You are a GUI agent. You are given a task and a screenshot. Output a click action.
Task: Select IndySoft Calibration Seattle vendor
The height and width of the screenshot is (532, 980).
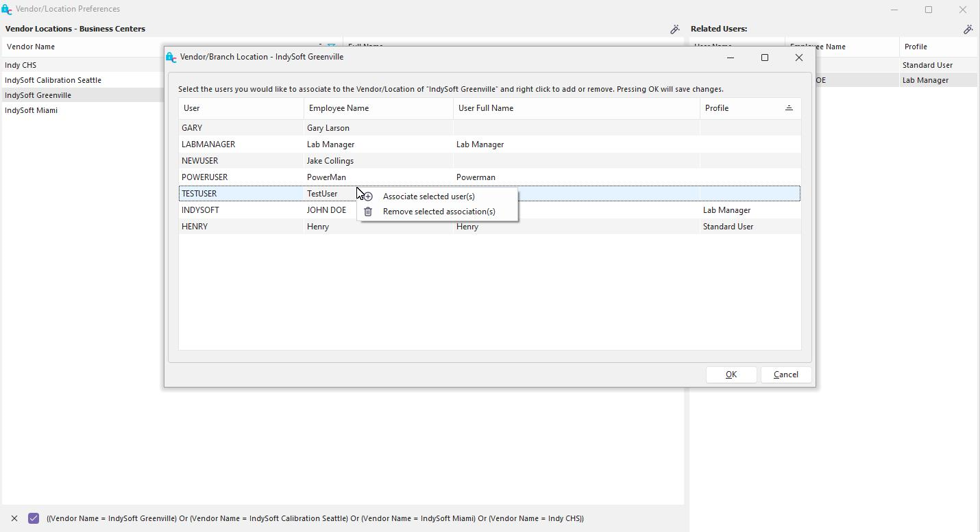53,80
